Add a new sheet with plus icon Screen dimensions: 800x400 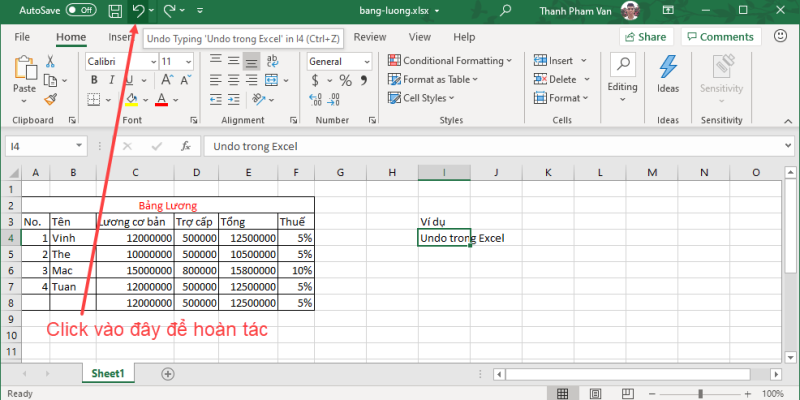(168, 373)
